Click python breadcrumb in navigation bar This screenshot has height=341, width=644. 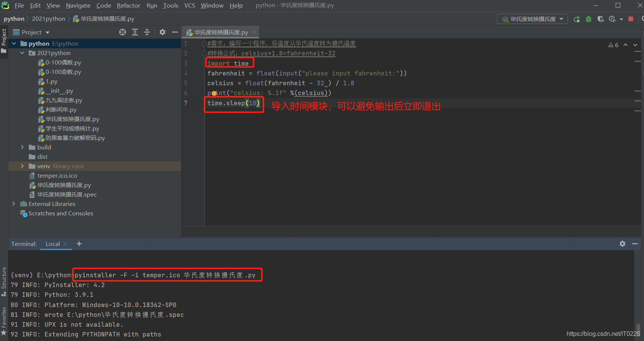14,18
